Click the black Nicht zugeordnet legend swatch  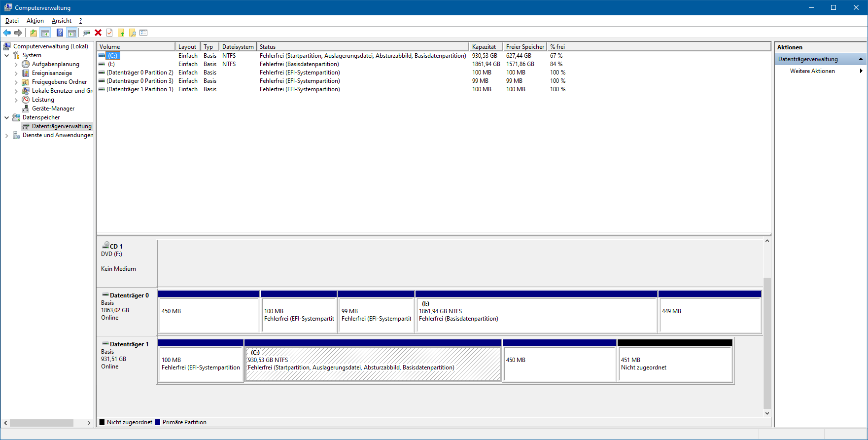point(102,422)
